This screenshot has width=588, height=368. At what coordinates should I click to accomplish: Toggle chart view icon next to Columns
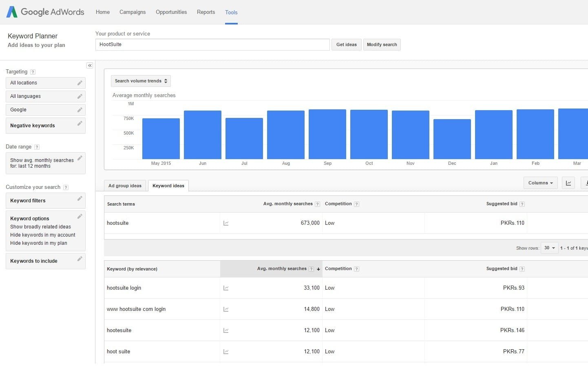click(568, 183)
